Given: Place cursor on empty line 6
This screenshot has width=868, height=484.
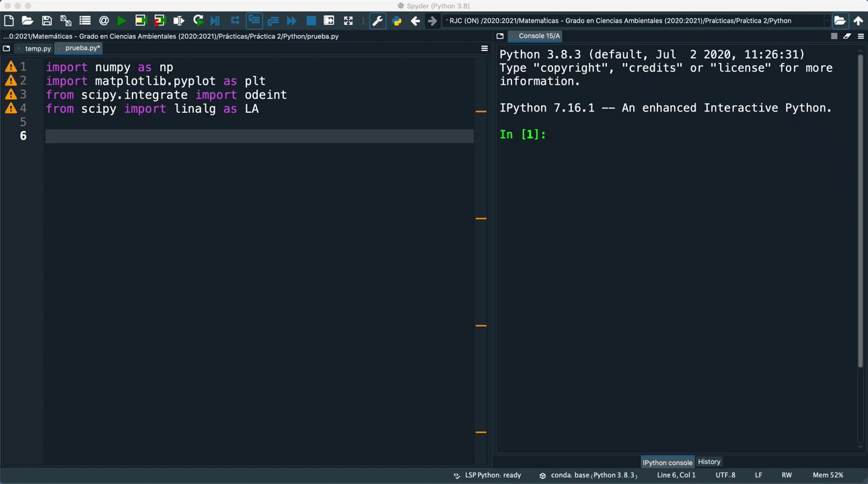Looking at the screenshot, I should coord(259,136).
